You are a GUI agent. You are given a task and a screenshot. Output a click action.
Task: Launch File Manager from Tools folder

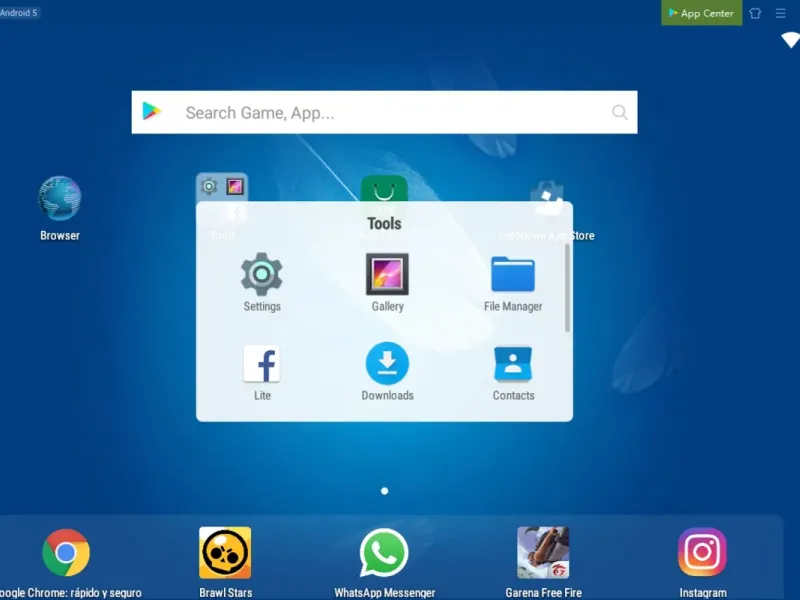[x=513, y=274]
